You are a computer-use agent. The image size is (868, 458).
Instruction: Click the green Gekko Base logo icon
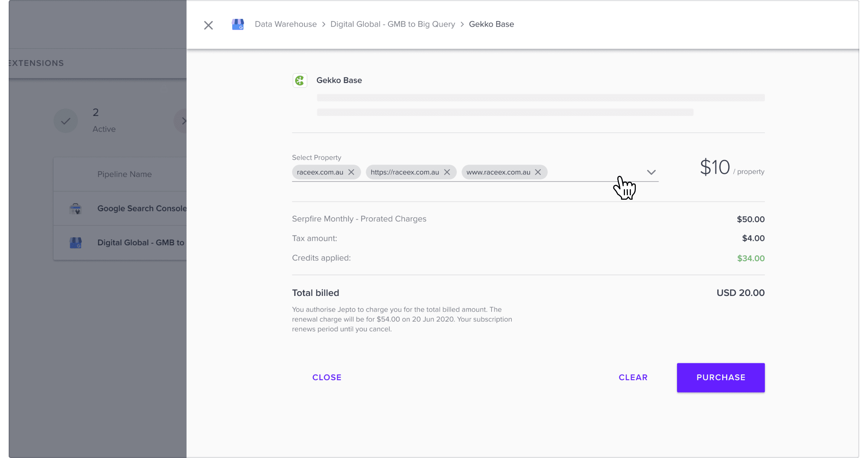(300, 80)
